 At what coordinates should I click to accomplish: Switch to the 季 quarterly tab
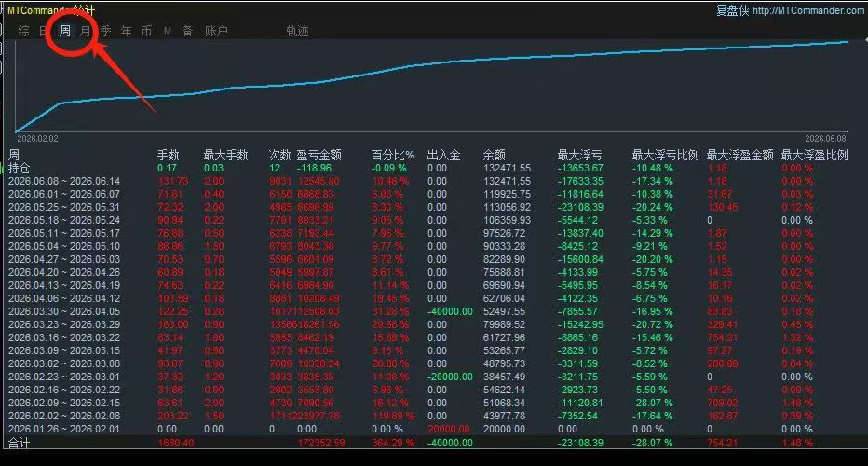(x=106, y=31)
